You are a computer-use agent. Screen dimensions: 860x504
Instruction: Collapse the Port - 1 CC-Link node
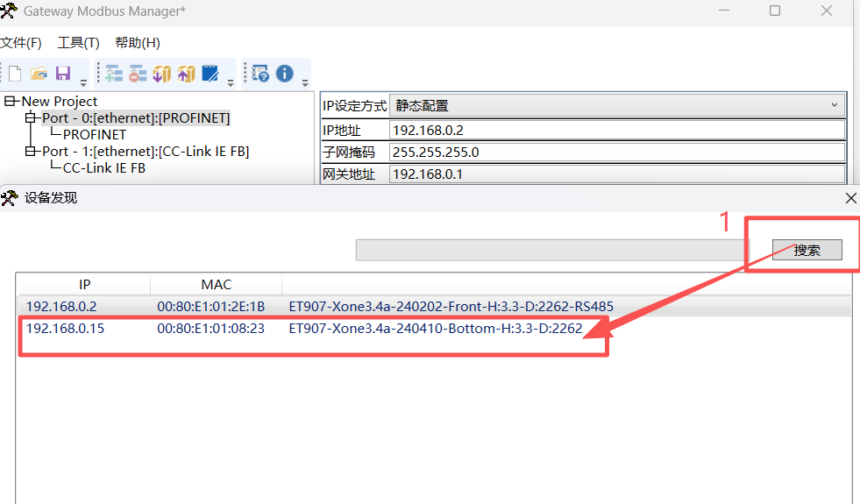click(31, 152)
